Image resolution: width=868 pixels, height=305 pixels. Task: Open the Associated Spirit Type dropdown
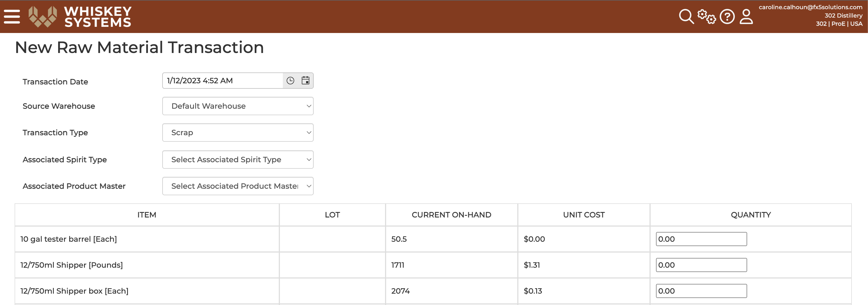click(238, 160)
